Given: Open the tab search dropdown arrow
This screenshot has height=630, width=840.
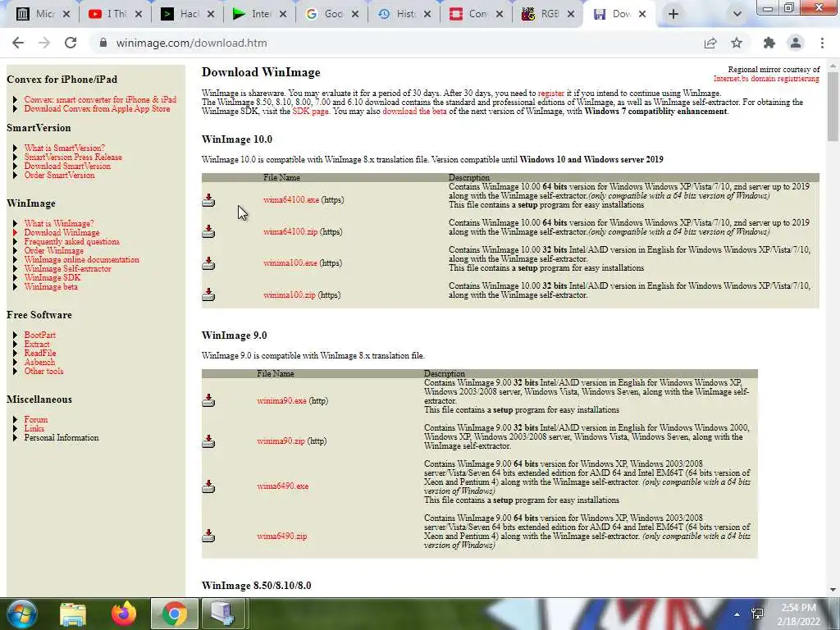Looking at the screenshot, I should click(x=737, y=14).
